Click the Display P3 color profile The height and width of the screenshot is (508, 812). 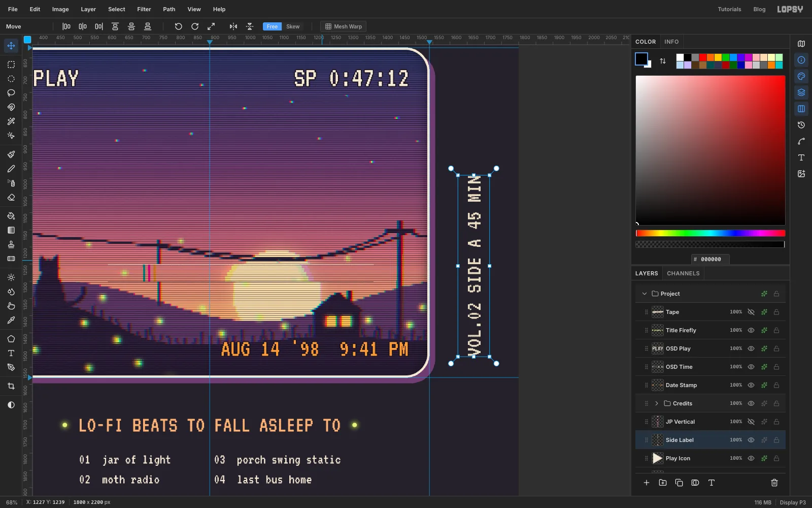point(793,502)
